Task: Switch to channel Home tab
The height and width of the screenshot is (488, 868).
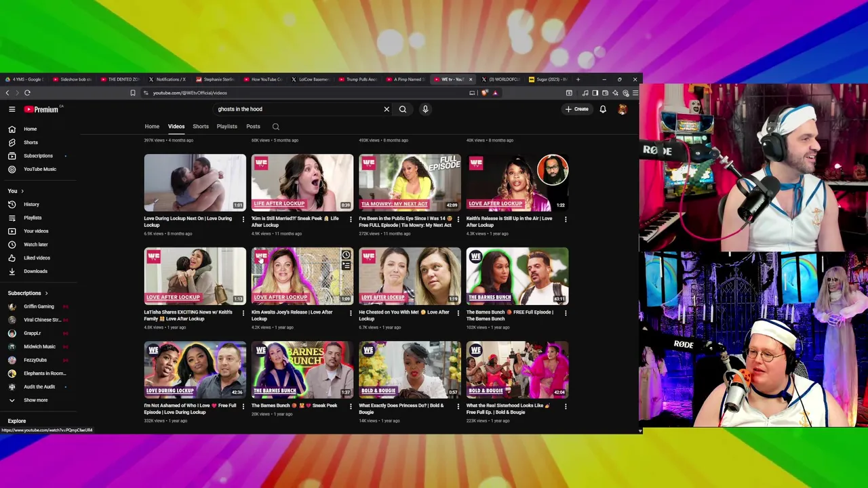Action: tap(152, 127)
